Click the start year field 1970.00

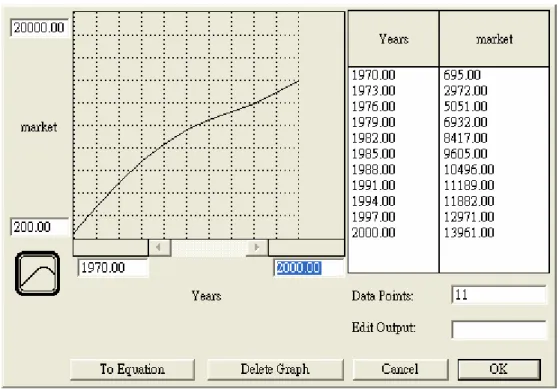point(113,268)
